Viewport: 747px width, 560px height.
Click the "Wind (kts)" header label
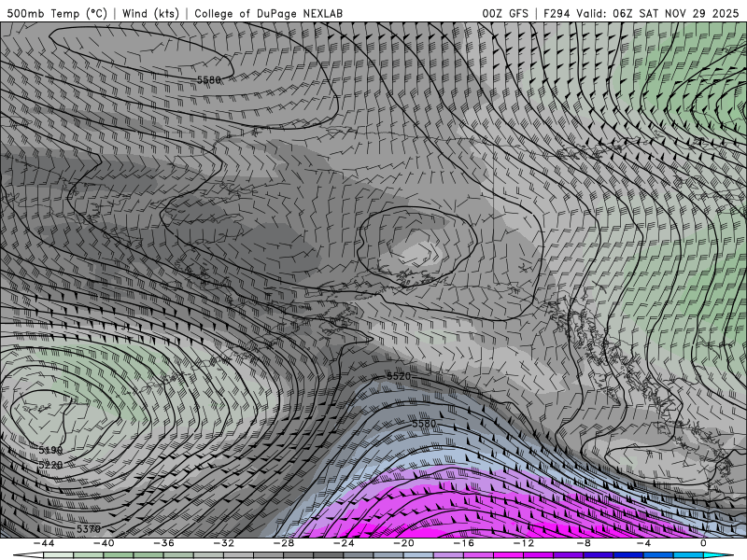point(150,13)
